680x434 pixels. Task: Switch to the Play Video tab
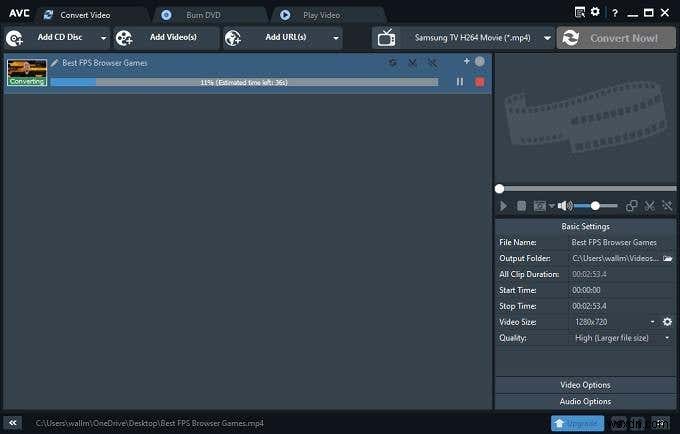pos(321,15)
